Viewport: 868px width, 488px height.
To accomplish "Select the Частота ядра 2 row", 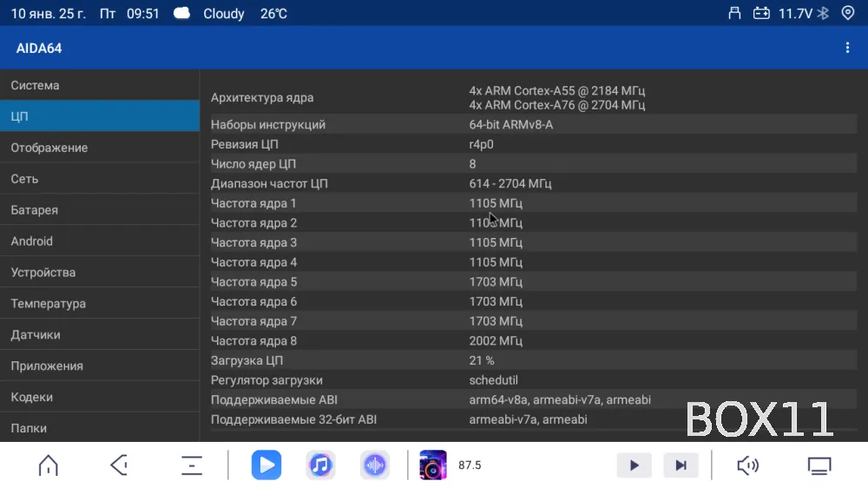I will [x=534, y=222].
